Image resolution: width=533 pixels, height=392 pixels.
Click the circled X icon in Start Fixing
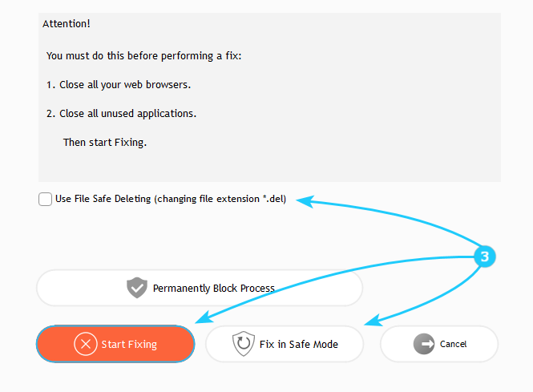85,344
